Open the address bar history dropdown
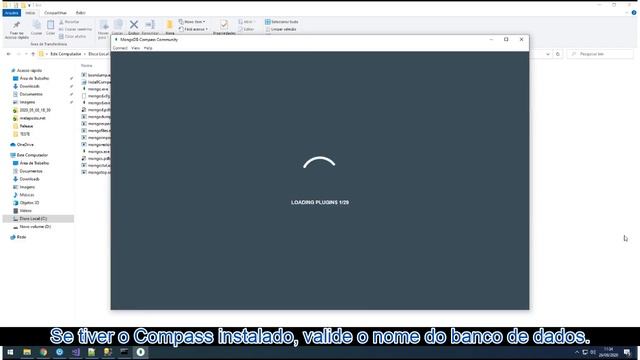This screenshot has height=360, width=640. click(x=548, y=54)
